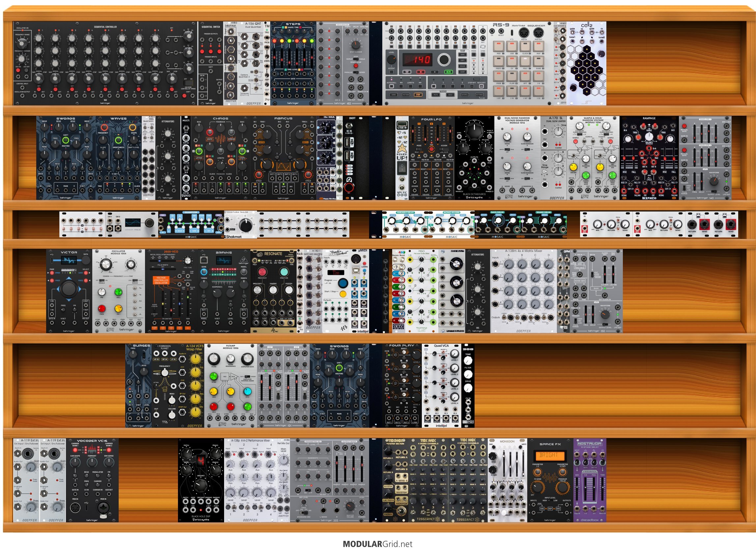The width and height of the screenshot is (756, 551).
Task: Click the red Frequency knob on Resonate
Action: [x=262, y=272]
